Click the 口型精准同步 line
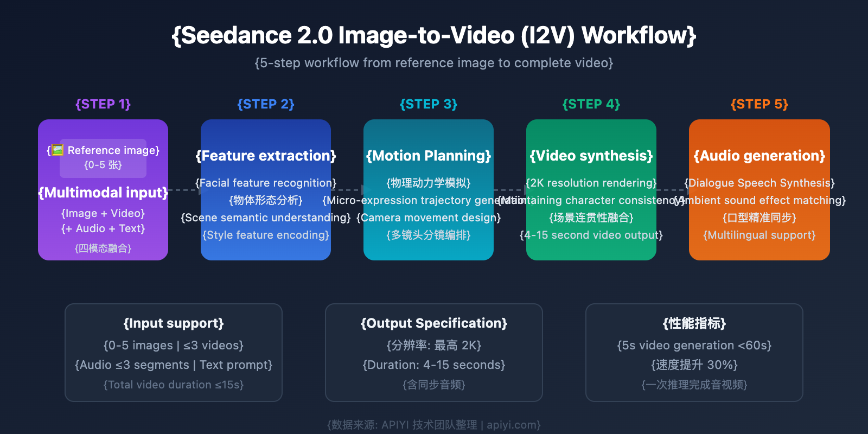Screen dimensions: 868x434 [x=759, y=218]
